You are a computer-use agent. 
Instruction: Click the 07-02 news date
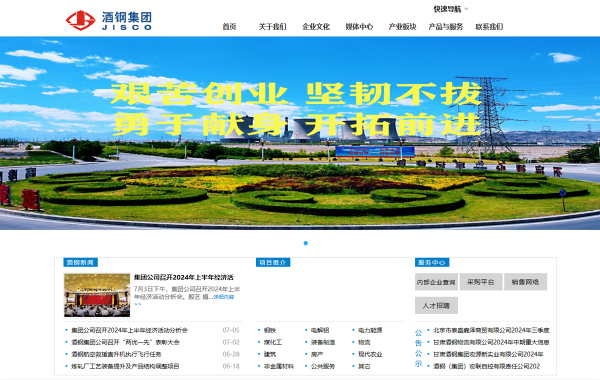pyautogui.click(x=231, y=342)
